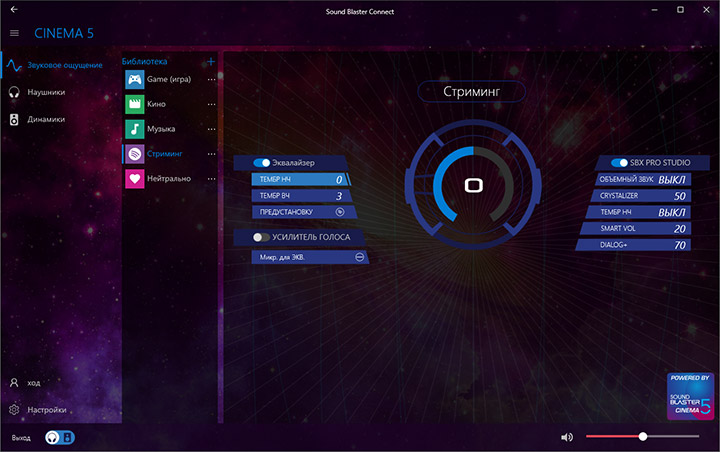Open the Звуковое ощущение section
Viewport: 720px width, 452px height.
click(x=65, y=65)
